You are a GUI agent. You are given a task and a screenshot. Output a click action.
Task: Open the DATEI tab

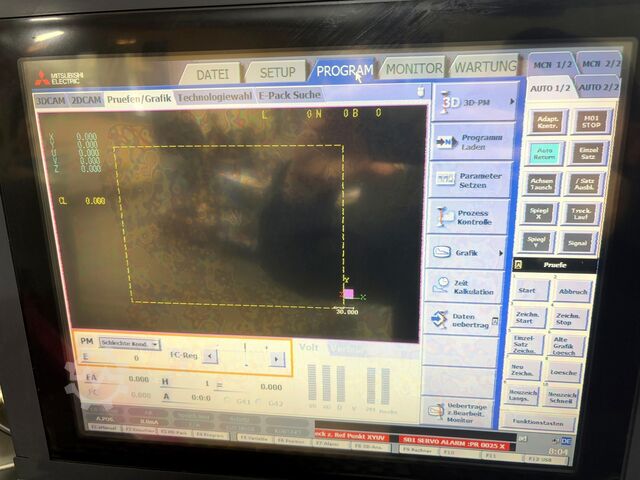coord(213,74)
